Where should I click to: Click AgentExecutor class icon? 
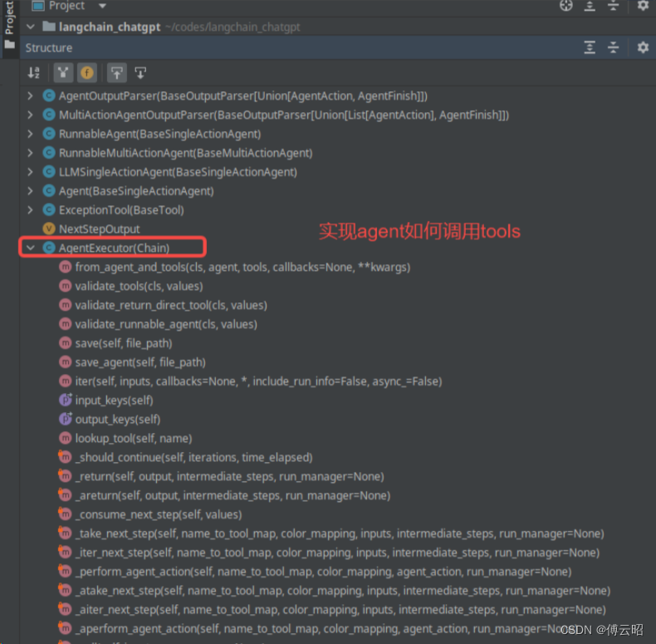[49, 248]
